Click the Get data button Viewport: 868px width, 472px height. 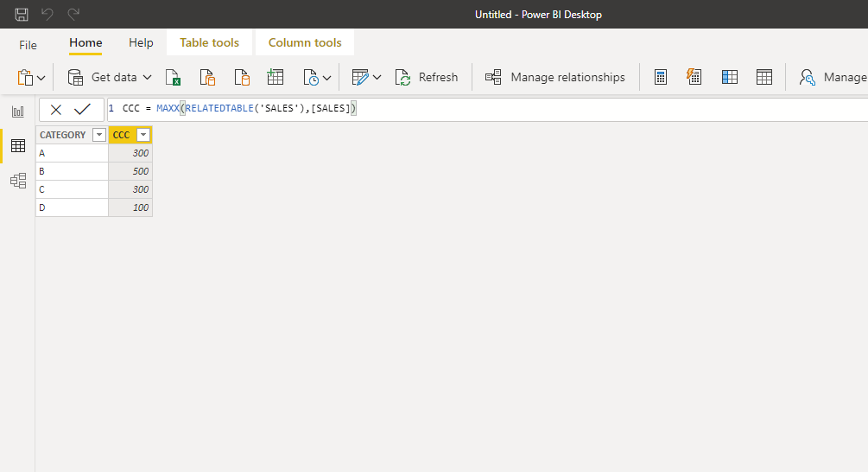pyautogui.click(x=103, y=77)
